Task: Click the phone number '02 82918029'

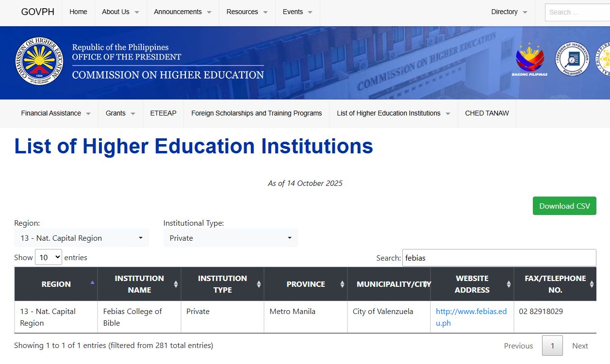Action: 541,311
